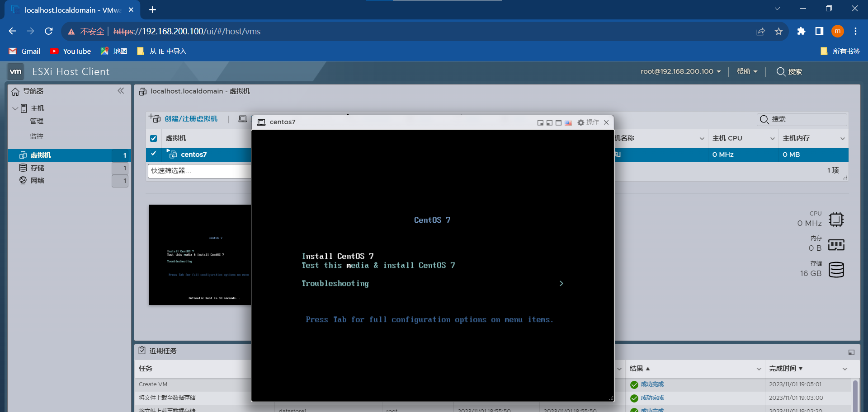Click the recent tasks vertical scrollbar
868x412 pixels.
coord(855,396)
